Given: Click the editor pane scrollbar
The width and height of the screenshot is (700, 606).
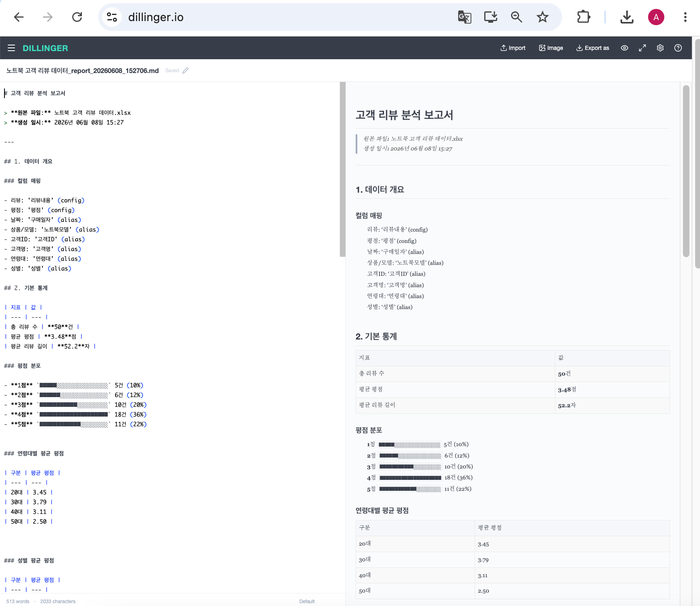Looking at the screenshot, I should coord(343,170).
